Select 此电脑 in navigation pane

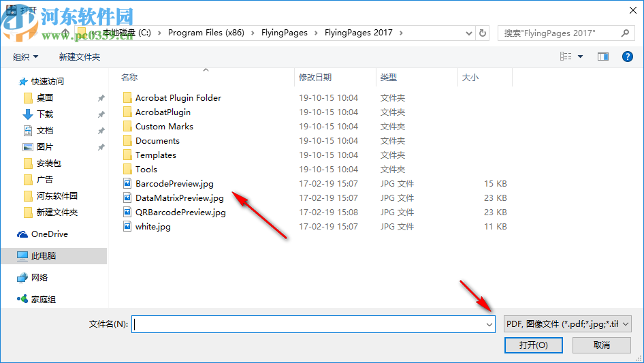pos(54,255)
